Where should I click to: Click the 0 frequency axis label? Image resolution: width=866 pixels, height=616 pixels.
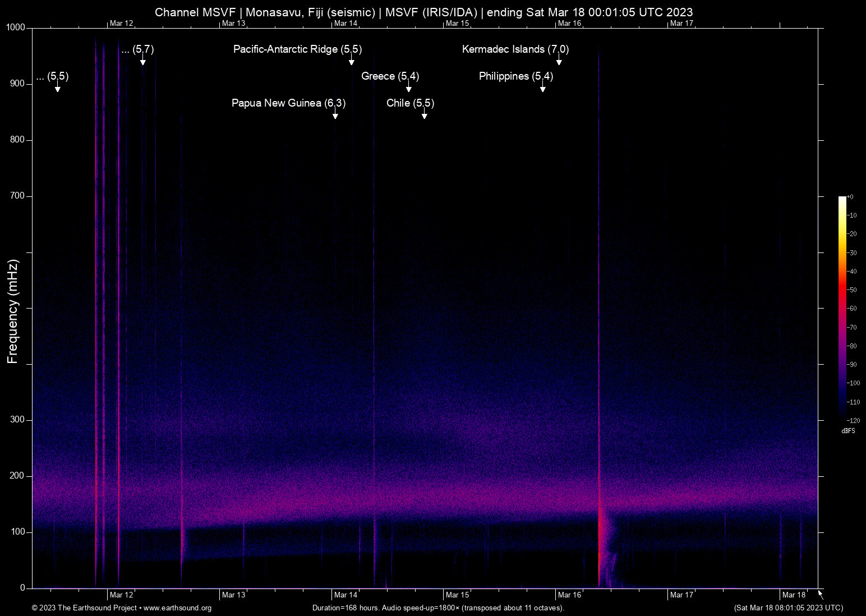coord(22,588)
